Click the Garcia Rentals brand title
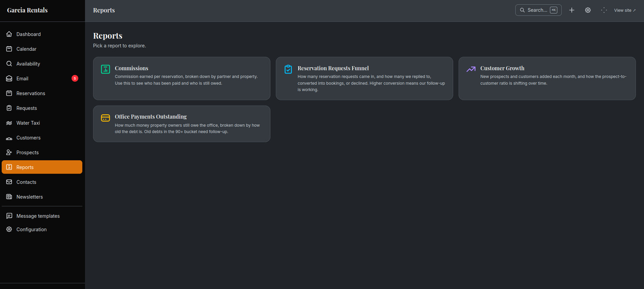Image resolution: width=644 pixels, height=289 pixels. [x=27, y=10]
